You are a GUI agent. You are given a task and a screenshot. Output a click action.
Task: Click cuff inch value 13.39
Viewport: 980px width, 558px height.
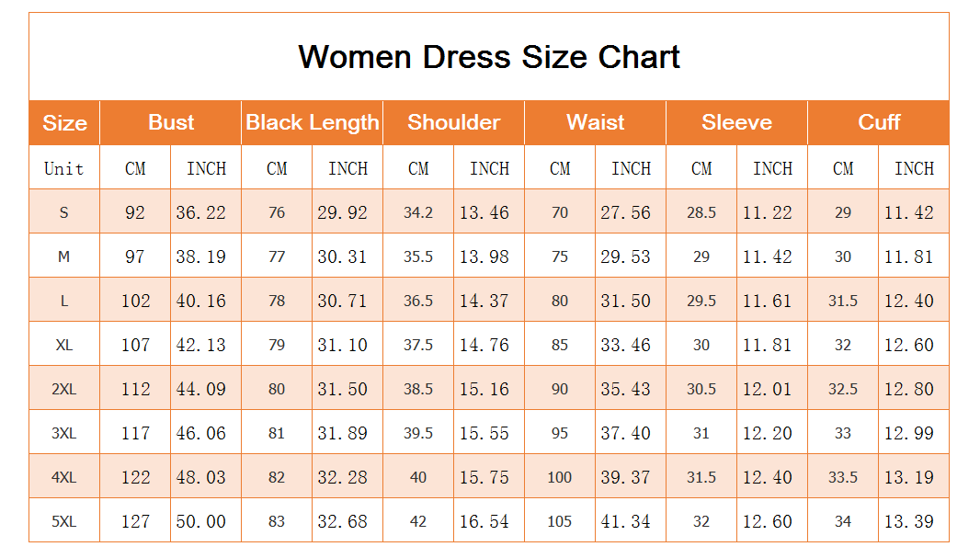(908, 521)
